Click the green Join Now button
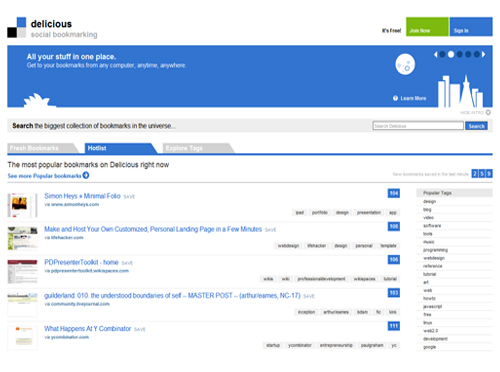500x372 pixels. 427,27
